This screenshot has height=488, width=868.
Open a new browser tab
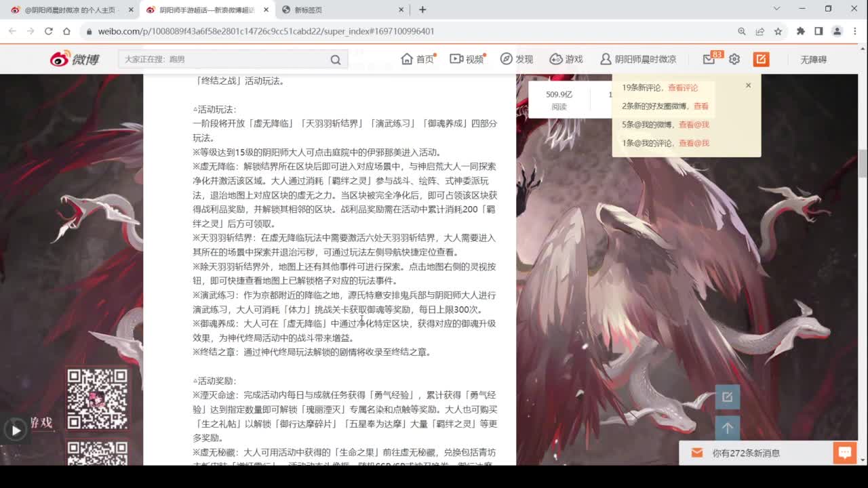pyautogui.click(x=422, y=9)
